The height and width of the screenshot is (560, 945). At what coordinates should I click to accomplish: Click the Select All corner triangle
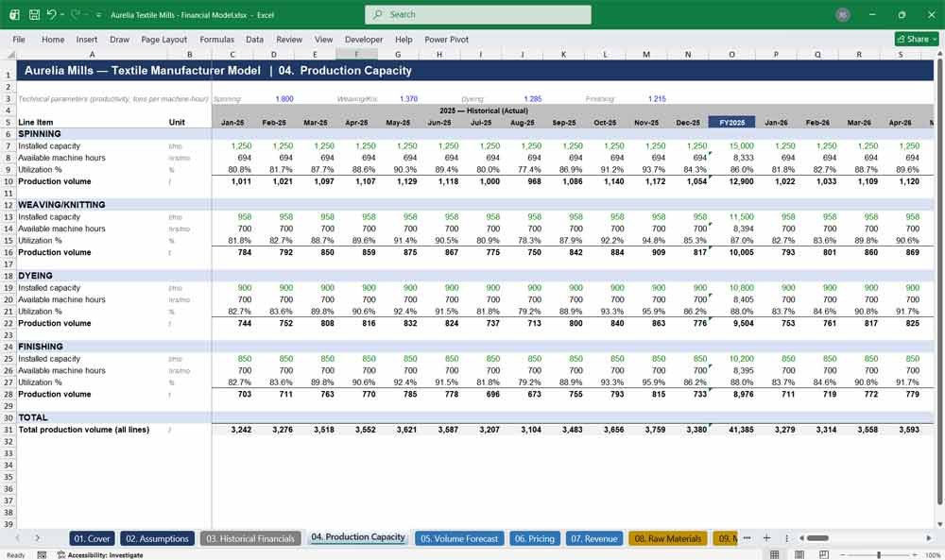pyautogui.click(x=10, y=55)
